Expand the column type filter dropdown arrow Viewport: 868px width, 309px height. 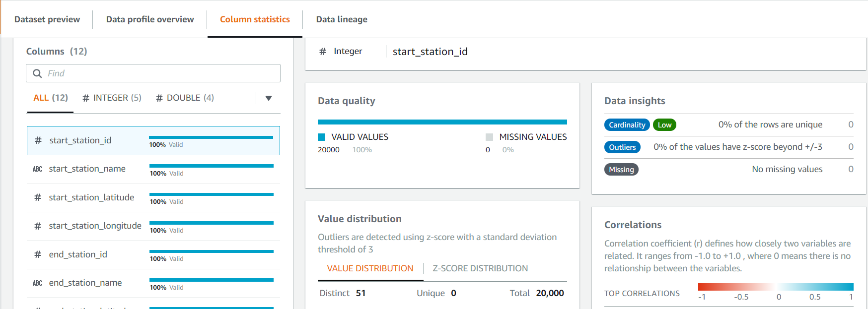(269, 98)
